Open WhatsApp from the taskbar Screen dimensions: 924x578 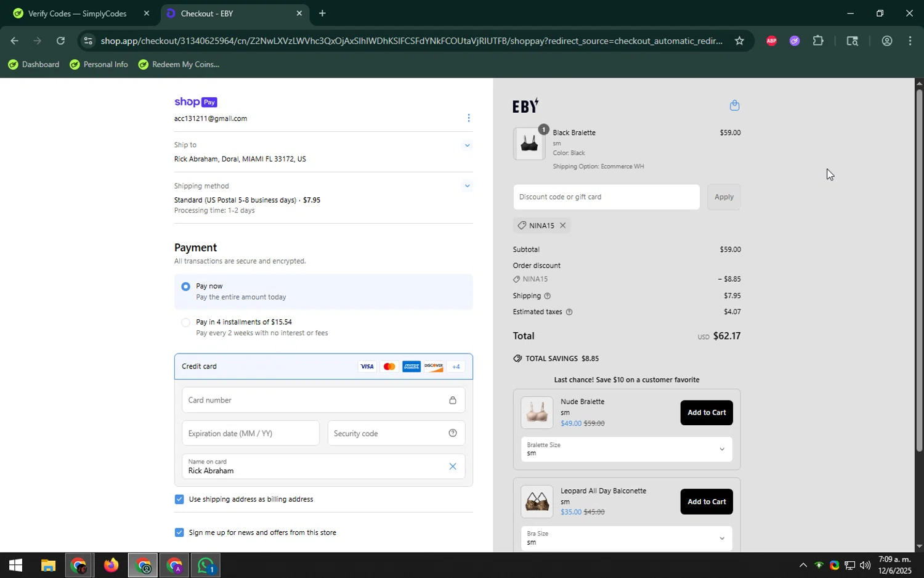pyautogui.click(x=206, y=565)
